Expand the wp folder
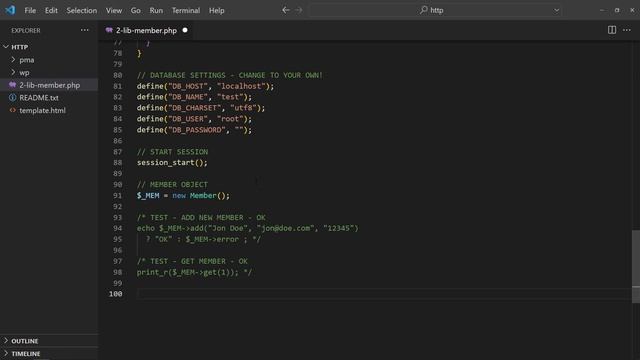Image resolution: width=640 pixels, height=360 pixels. [49, 72]
